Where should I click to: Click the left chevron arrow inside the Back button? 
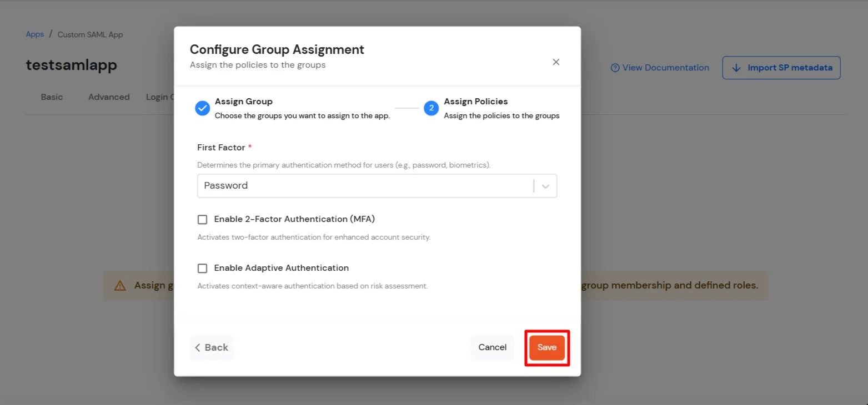(x=198, y=347)
